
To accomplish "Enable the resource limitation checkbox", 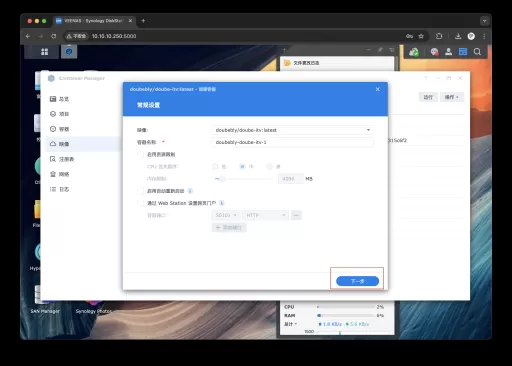I will coord(141,154).
